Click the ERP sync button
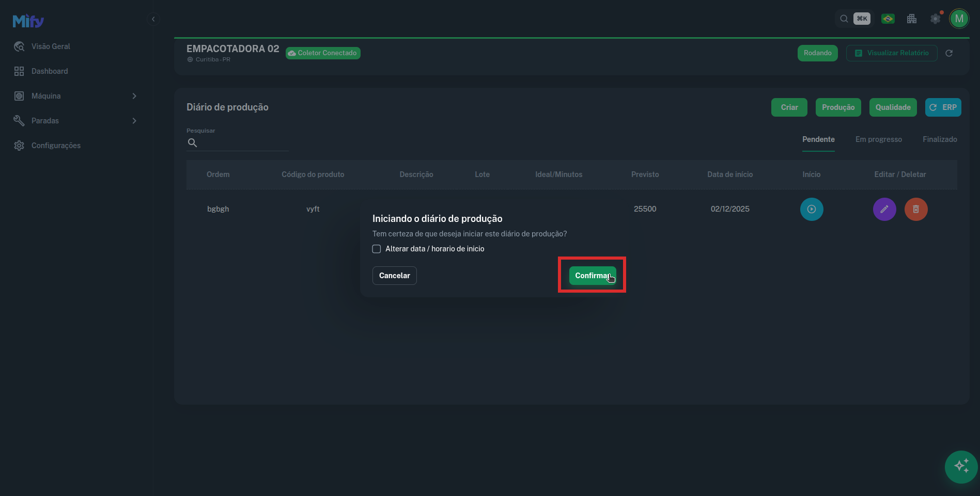 (943, 107)
